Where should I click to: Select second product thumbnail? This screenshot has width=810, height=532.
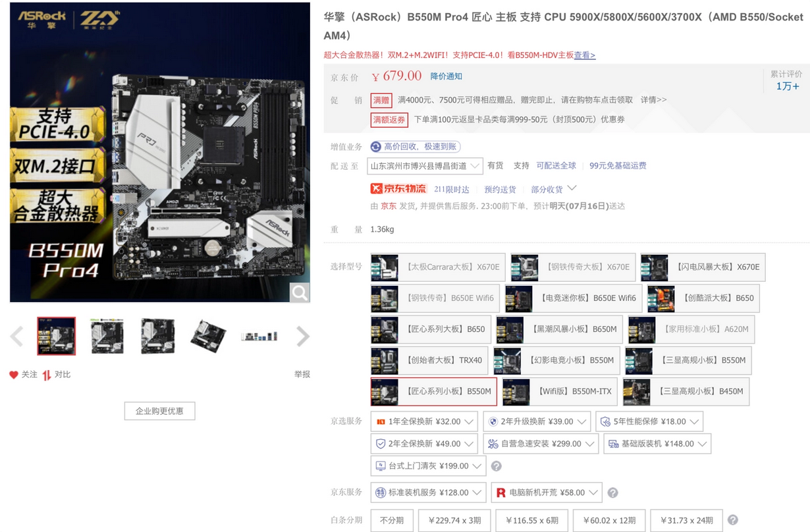[x=107, y=336]
